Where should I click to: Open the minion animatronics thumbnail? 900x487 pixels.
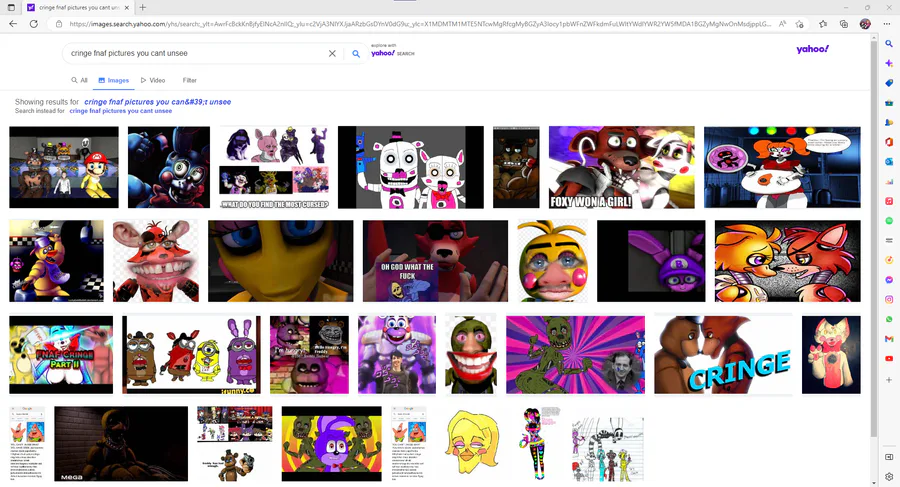tap(191, 354)
